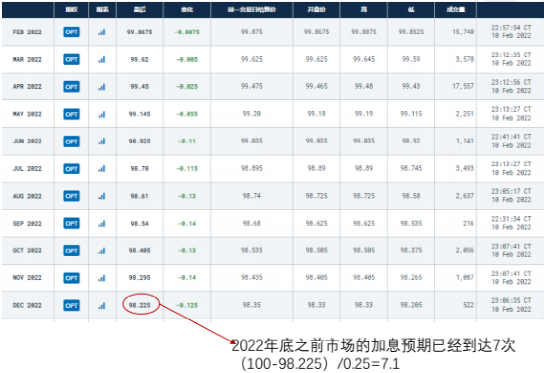Click the OPT button for JUN 2022

point(71,141)
